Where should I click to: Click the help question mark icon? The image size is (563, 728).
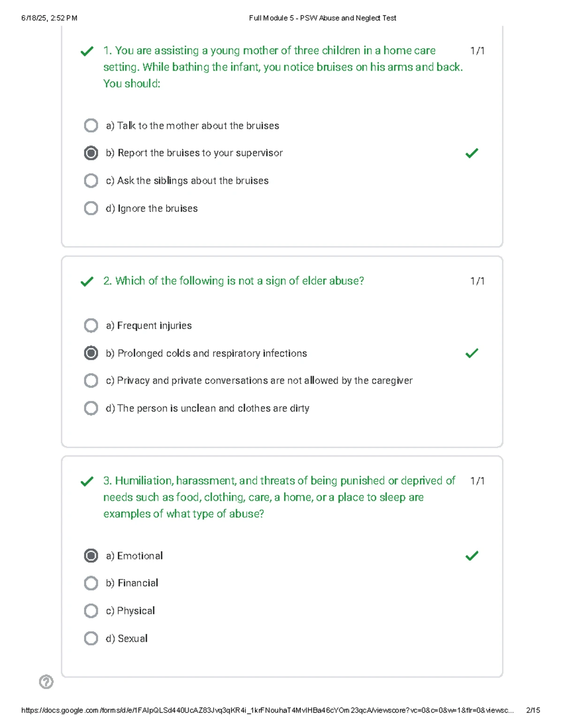pos(46,682)
